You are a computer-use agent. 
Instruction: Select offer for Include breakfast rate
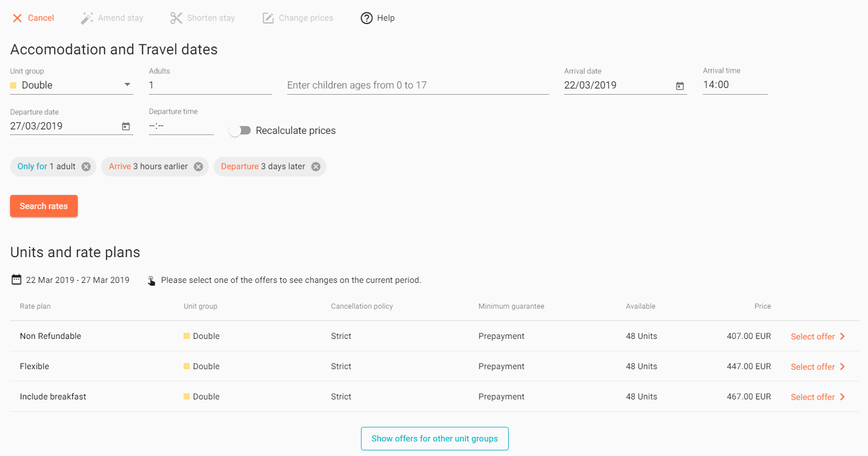(x=818, y=397)
